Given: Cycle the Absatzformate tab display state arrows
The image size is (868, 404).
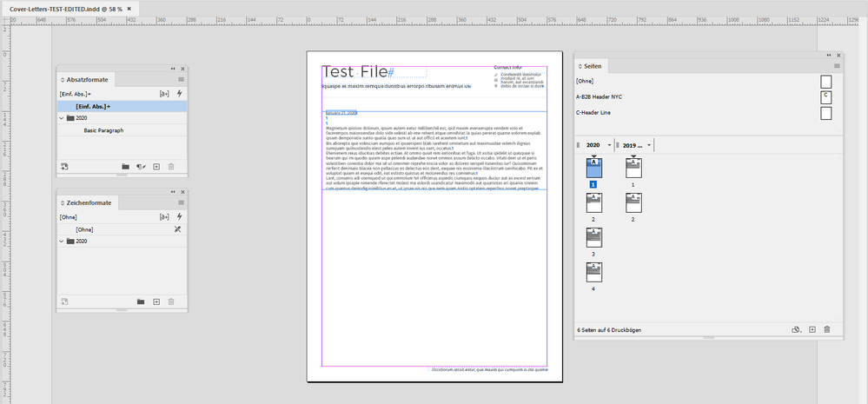Looking at the screenshot, I should [63, 80].
